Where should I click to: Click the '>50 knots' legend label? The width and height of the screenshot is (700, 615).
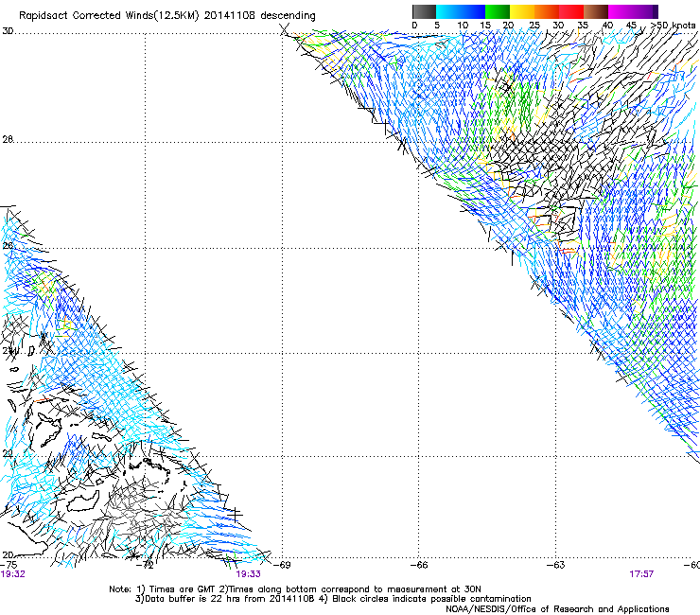(673, 26)
